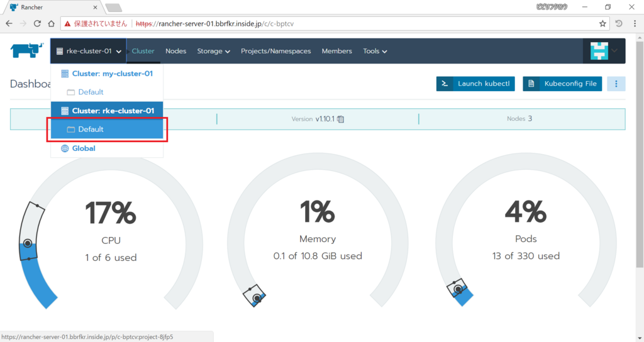
Task: Select Cluster: rke-cluster-01 in dropdown
Action: 107,111
